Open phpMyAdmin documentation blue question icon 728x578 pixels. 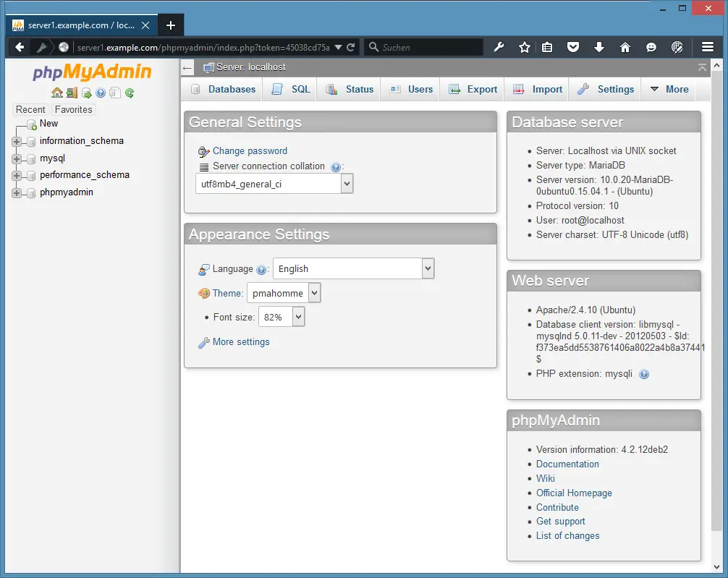click(101, 93)
